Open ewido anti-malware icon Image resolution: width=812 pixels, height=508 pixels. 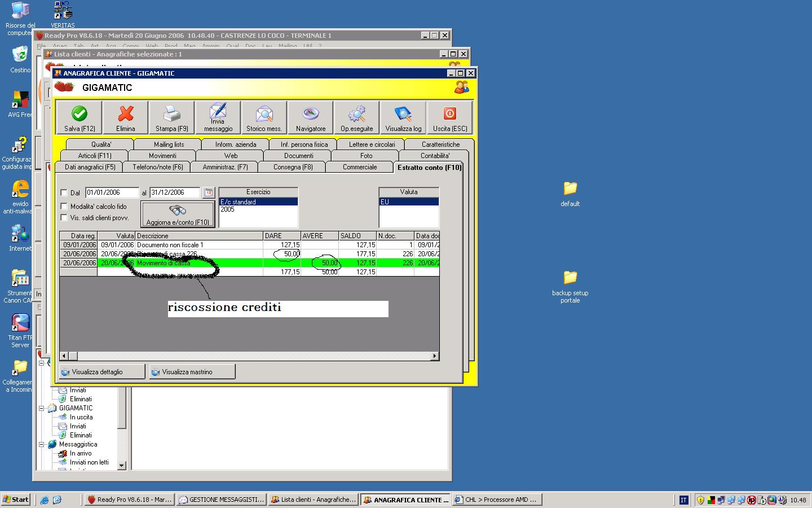(x=20, y=198)
